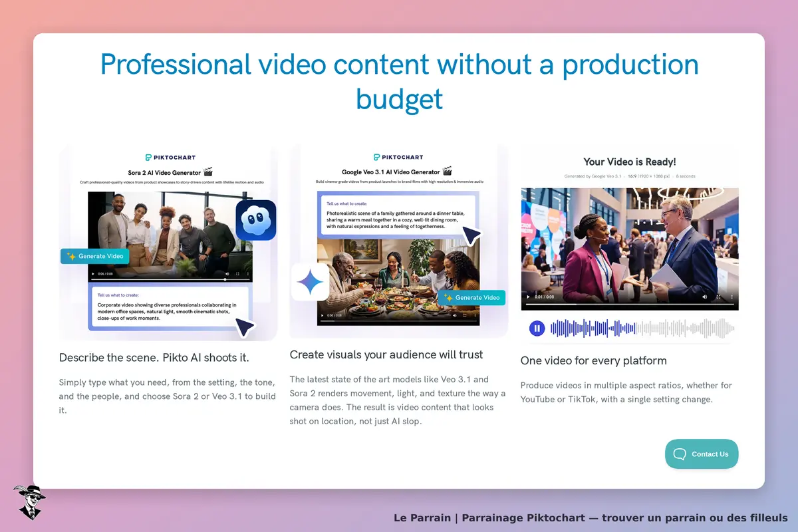Click Le Parrain Parrainage Piktochart footer text

(591, 517)
